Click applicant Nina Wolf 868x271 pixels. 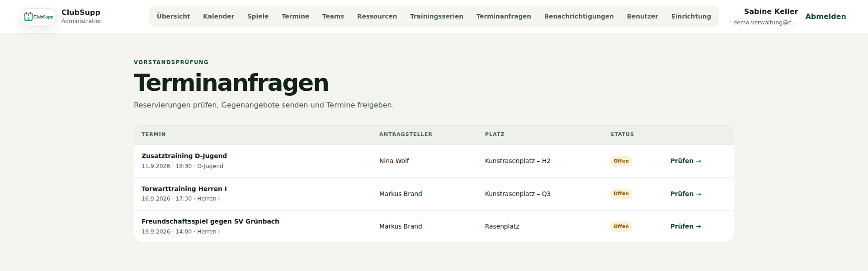[394, 161]
